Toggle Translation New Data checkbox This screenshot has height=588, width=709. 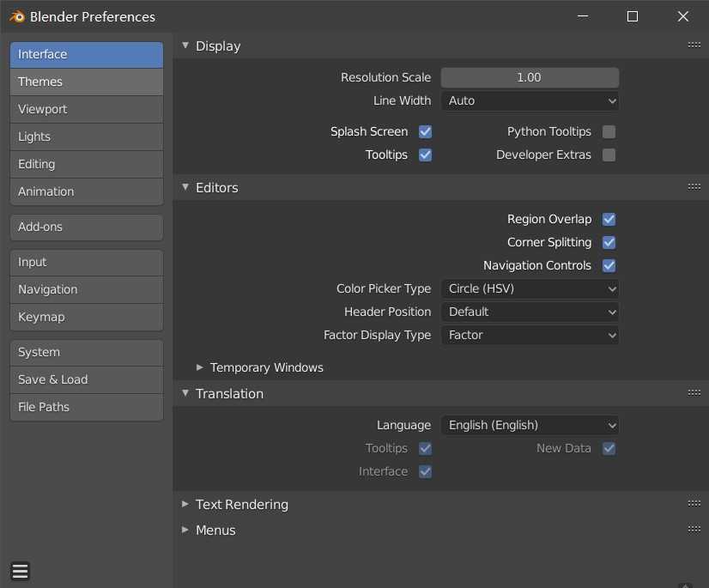609,448
